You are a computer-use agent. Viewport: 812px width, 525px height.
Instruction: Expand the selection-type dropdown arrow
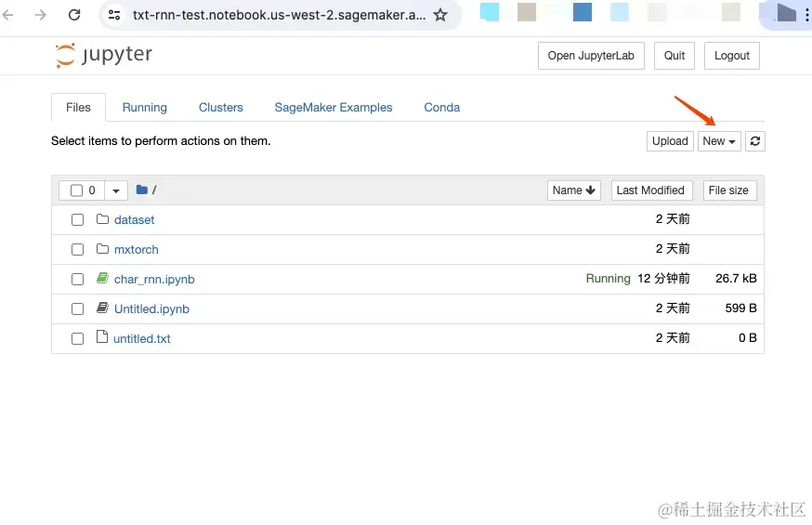116,190
